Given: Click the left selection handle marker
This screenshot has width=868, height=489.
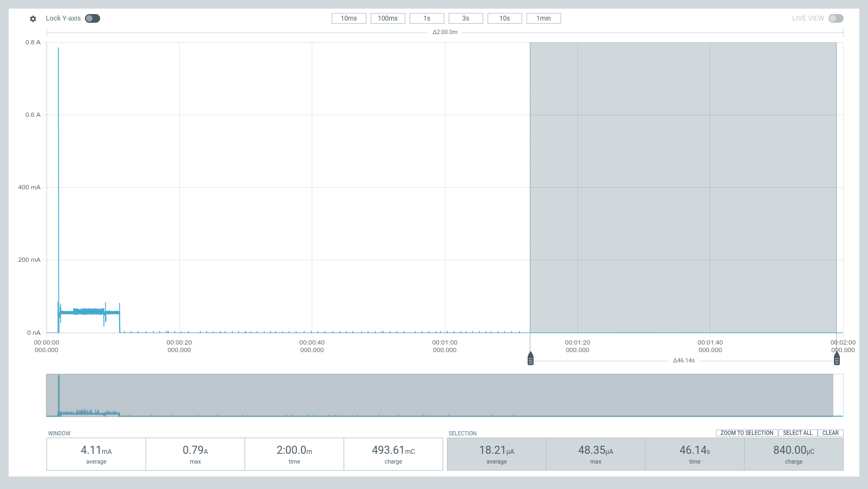Looking at the screenshot, I should point(530,358).
